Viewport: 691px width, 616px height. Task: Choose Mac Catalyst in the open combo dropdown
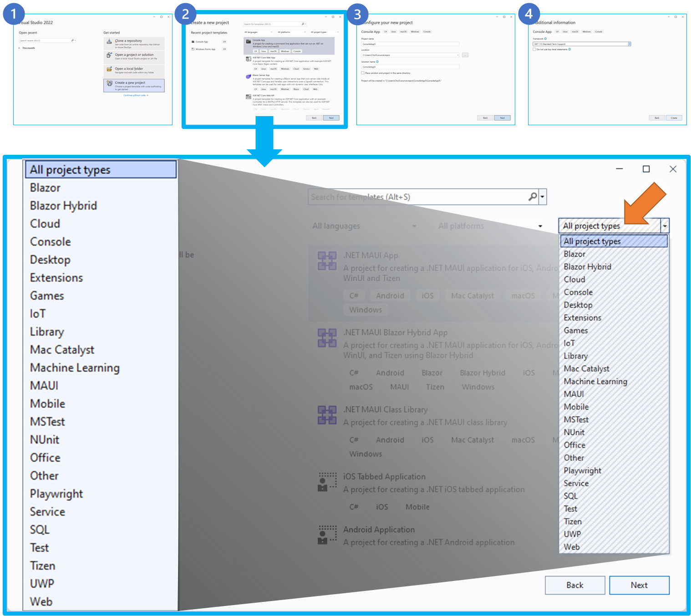[614, 369]
